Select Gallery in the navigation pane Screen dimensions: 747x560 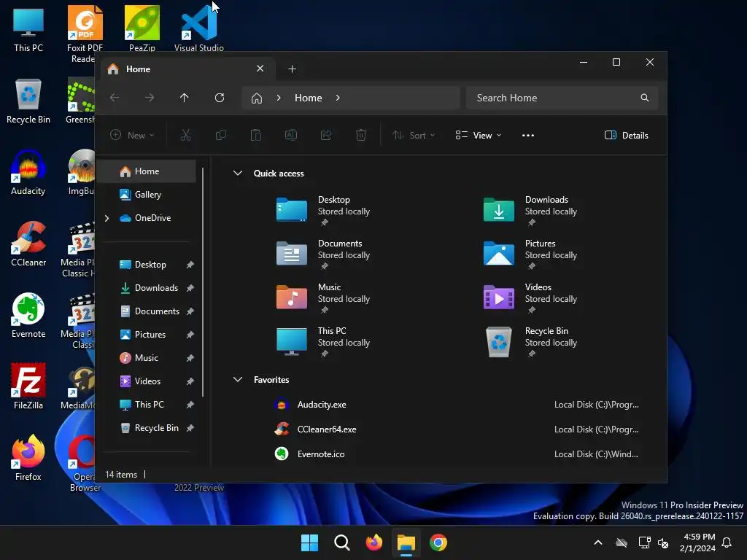click(149, 195)
